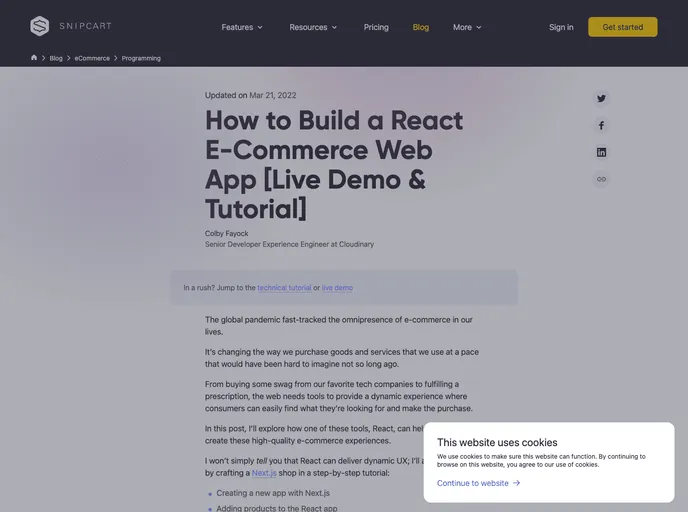Jump to the technical tutorial link
The image size is (688, 512).
284,288
